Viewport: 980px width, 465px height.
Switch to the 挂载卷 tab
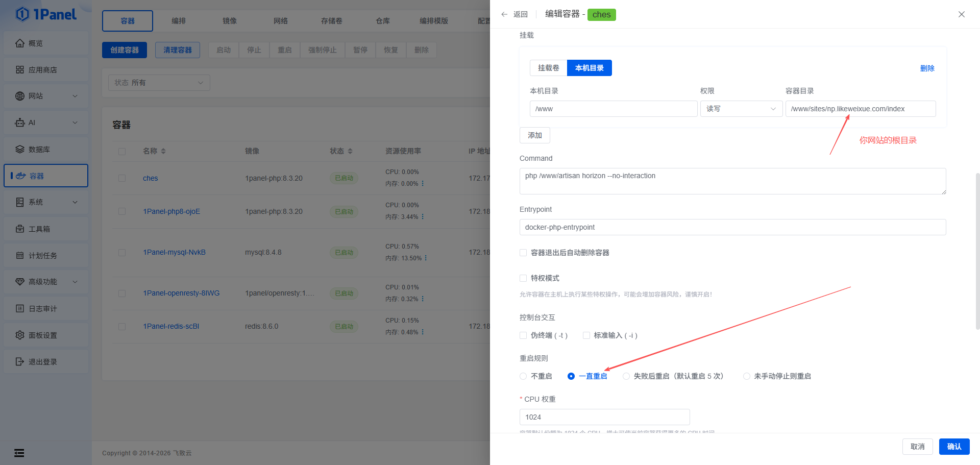point(548,68)
